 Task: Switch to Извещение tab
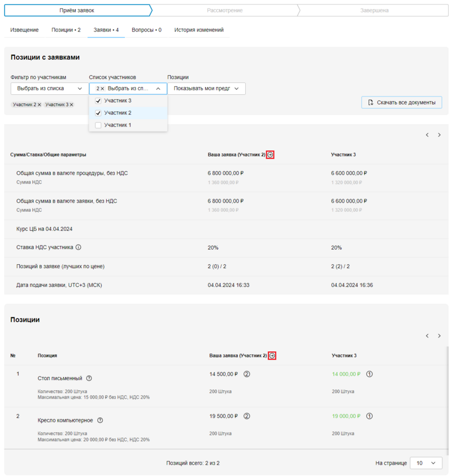click(25, 30)
